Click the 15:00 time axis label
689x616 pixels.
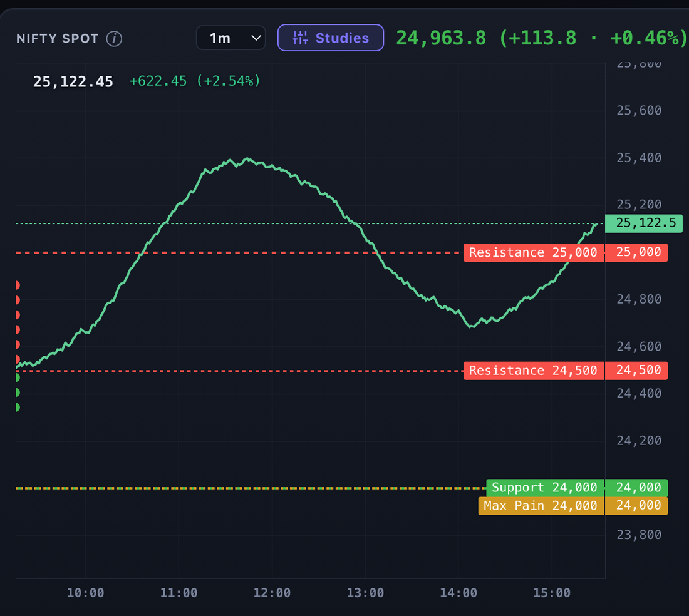(x=552, y=593)
